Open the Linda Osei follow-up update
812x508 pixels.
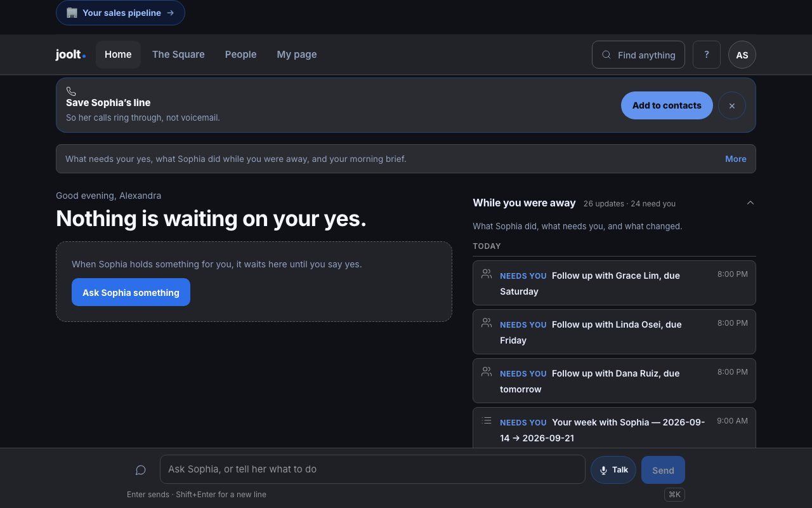pos(614,332)
